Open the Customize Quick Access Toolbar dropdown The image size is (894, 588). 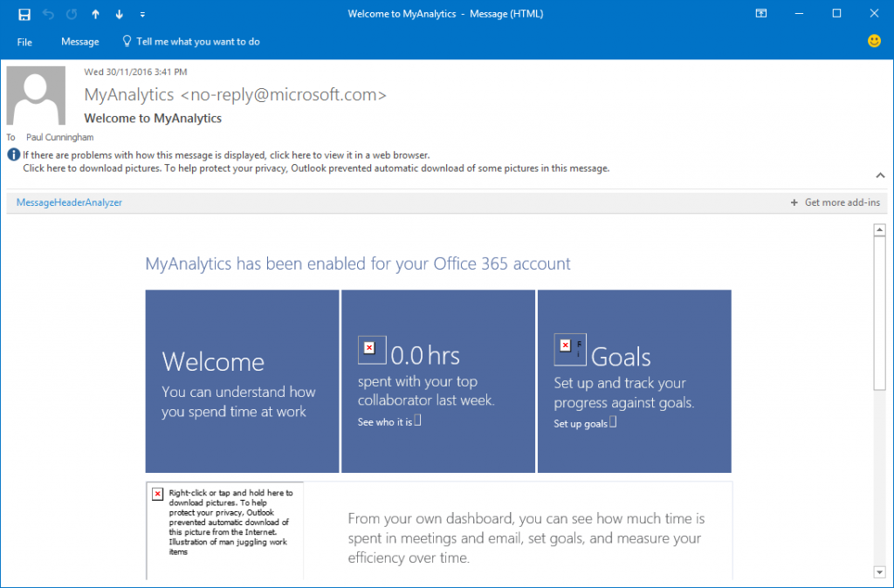coord(142,13)
